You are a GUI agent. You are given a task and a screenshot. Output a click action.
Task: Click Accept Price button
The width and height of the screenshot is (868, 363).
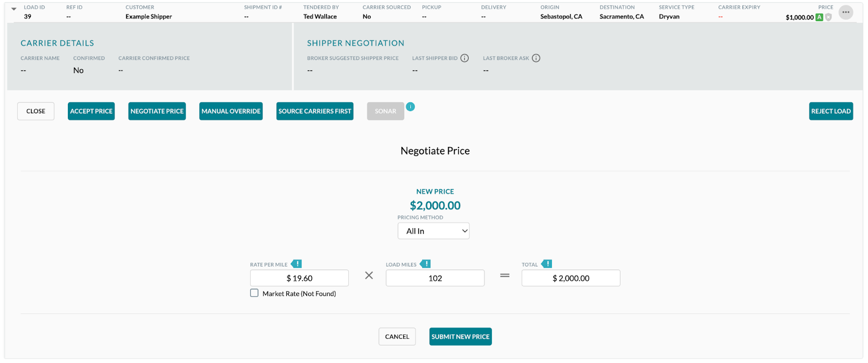[91, 111]
